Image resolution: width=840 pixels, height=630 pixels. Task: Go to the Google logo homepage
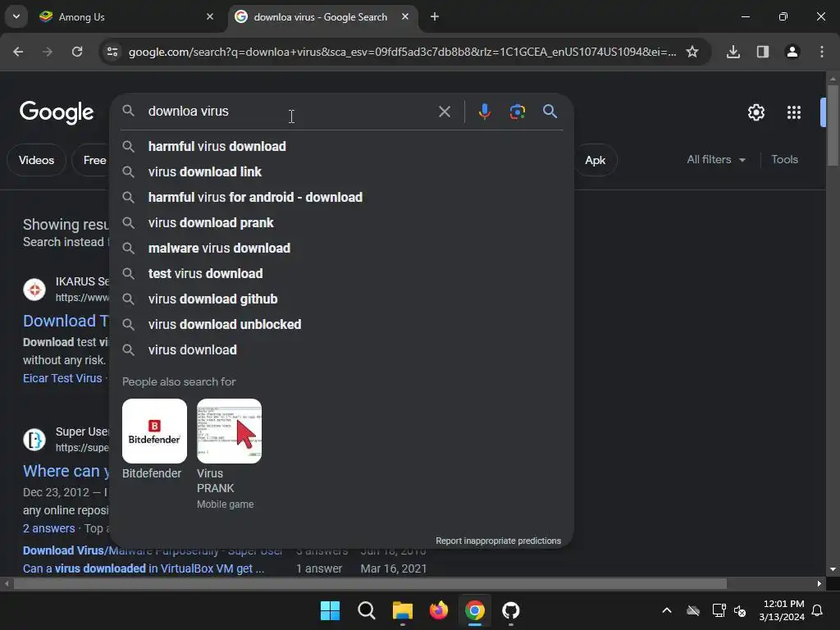tap(57, 112)
